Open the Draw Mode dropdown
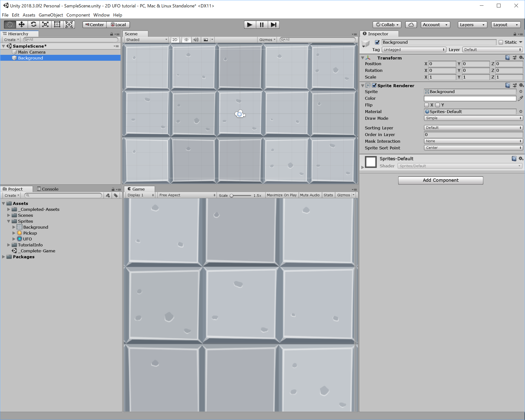Screen dimensions: 525x420 pos(473,118)
